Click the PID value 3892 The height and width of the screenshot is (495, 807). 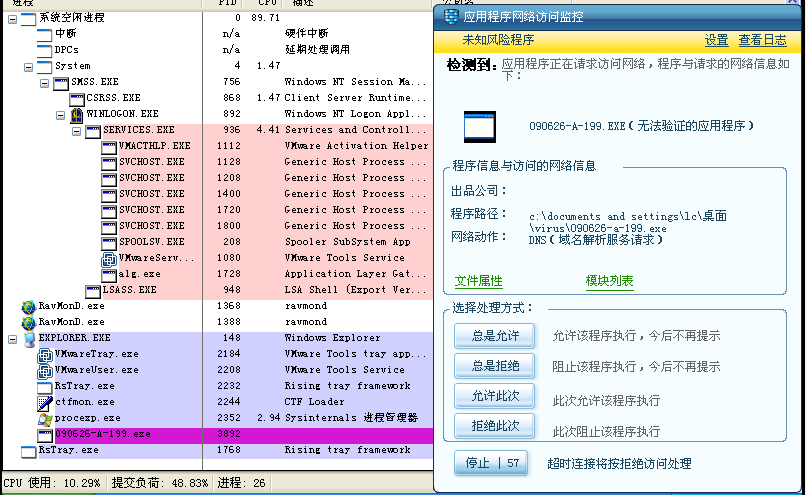(x=229, y=434)
